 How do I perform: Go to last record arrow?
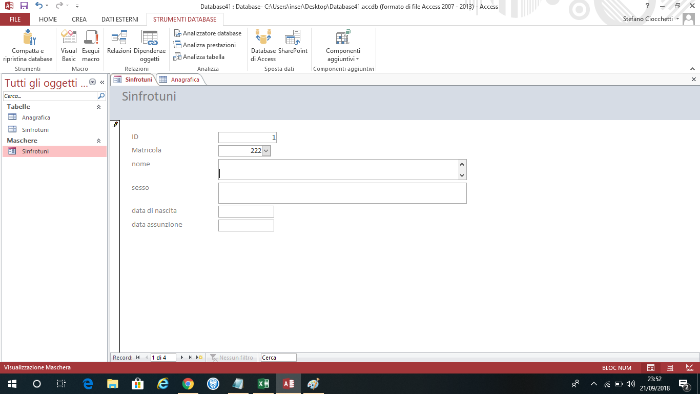tap(190, 357)
